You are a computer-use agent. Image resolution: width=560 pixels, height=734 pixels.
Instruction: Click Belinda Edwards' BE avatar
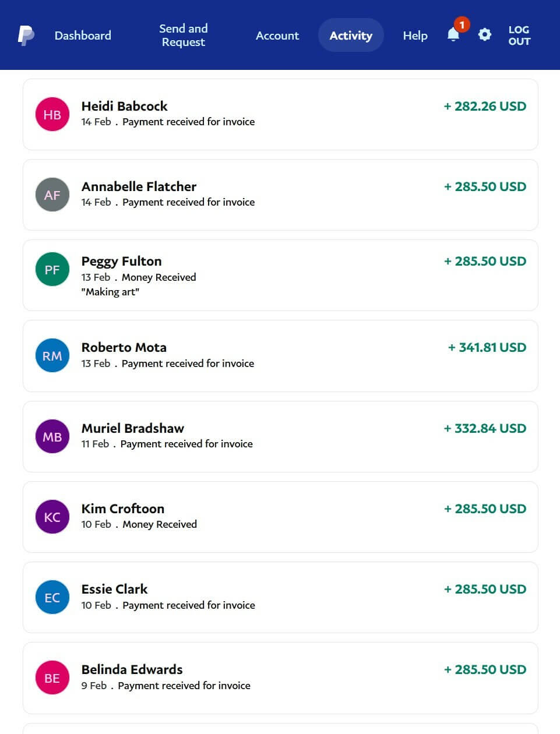coord(52,677)
